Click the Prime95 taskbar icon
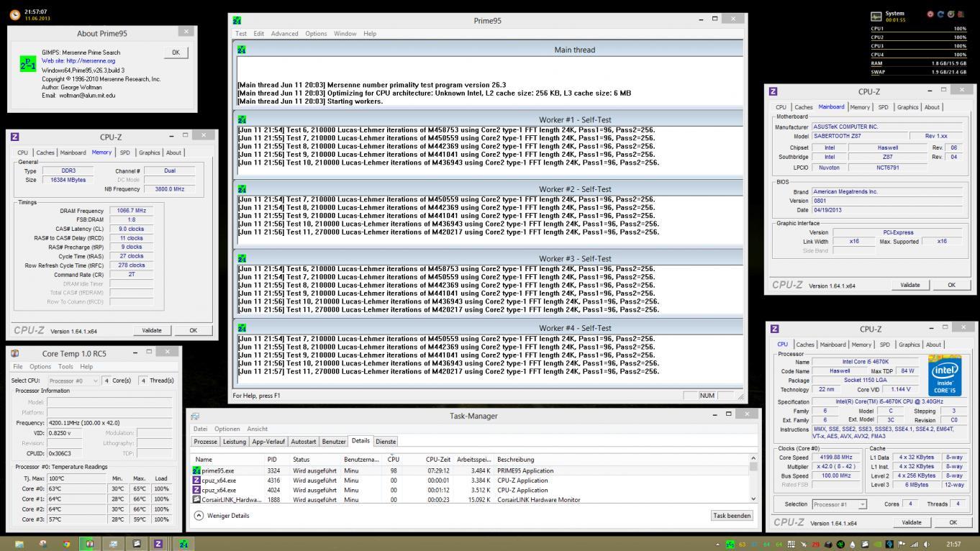Image resolution: width=980 pixels, height=551 pixels. point(183,544)
